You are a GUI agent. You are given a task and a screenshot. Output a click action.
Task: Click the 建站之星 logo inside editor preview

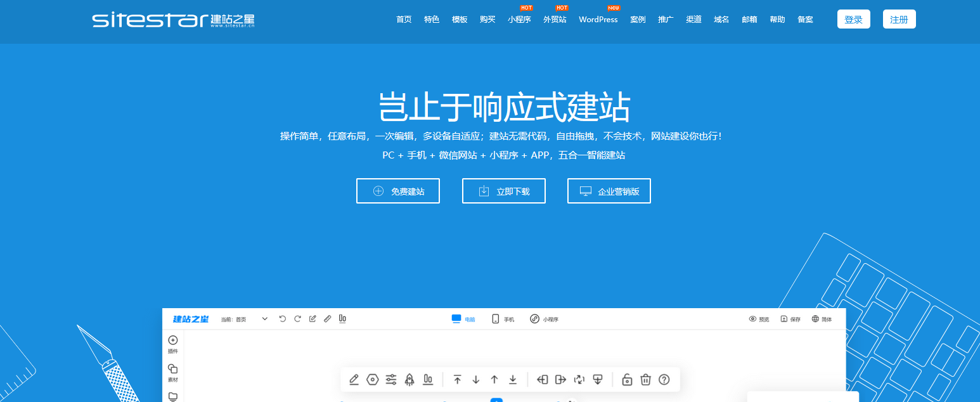(x=191, y=319)
